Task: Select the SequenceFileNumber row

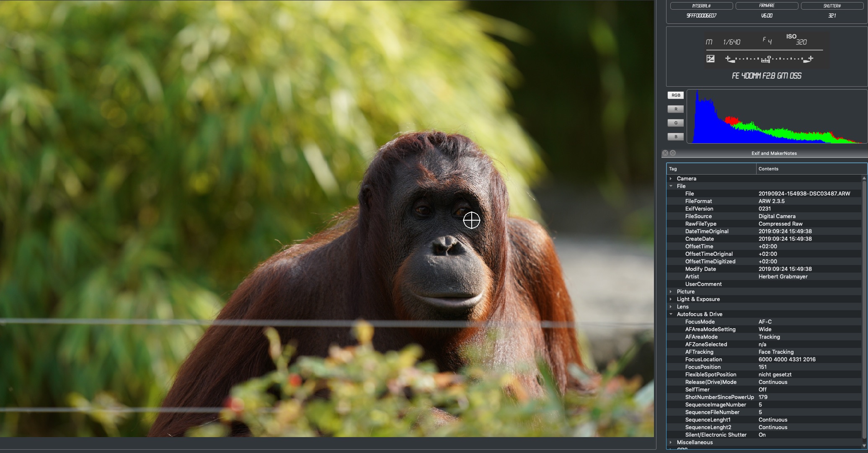Action: point(764,412)
